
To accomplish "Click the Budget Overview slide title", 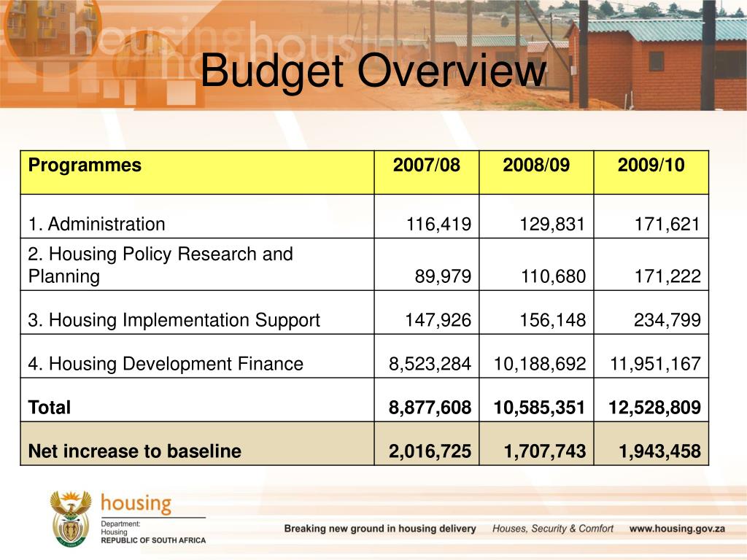I will (x=373, y=71).
